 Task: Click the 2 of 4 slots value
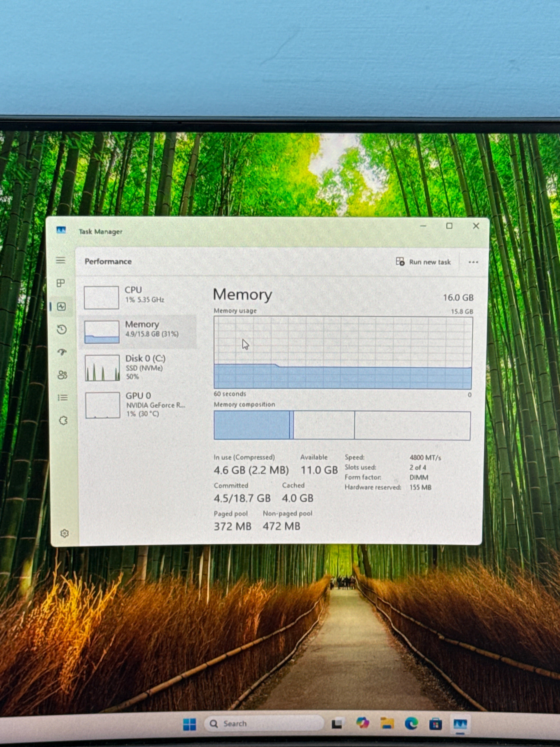point(418,467)
